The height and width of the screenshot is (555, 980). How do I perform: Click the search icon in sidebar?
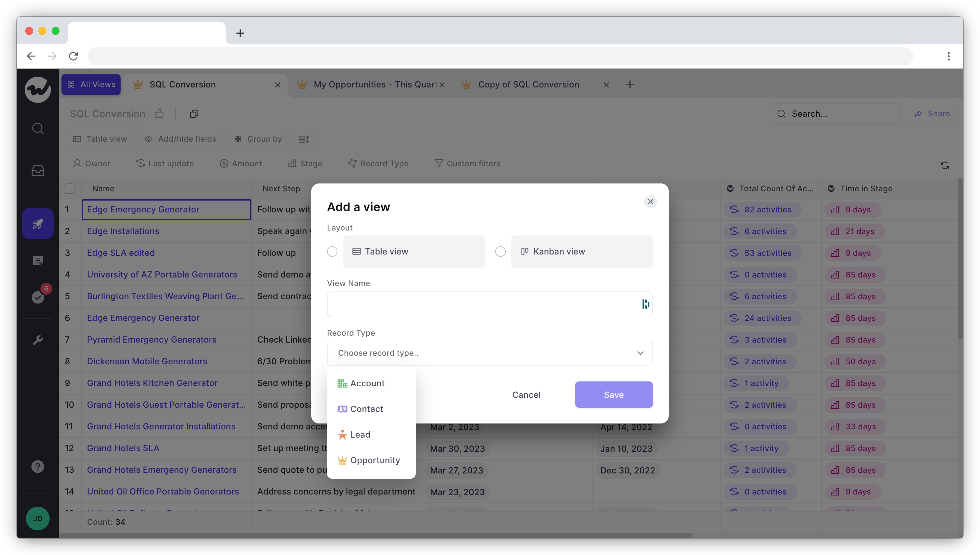[x=38, y=129]
